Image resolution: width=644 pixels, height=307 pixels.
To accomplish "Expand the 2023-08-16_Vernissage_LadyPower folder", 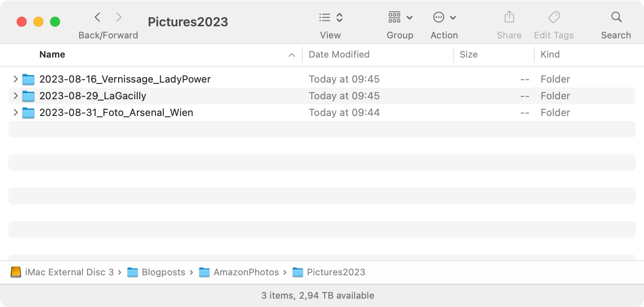I will point(15,79).
